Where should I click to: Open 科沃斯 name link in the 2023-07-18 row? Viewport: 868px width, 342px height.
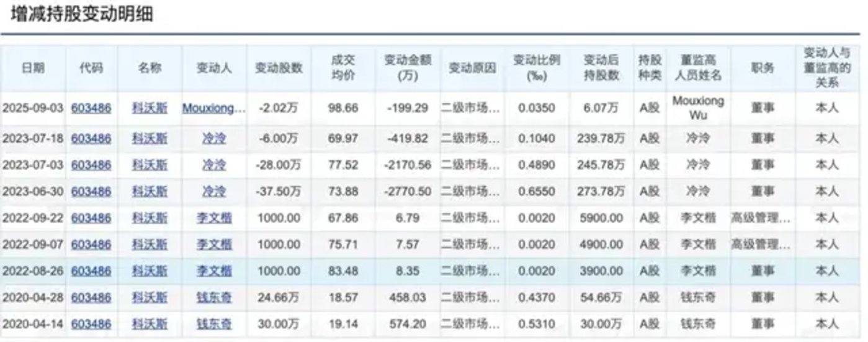tap(150, 138)
